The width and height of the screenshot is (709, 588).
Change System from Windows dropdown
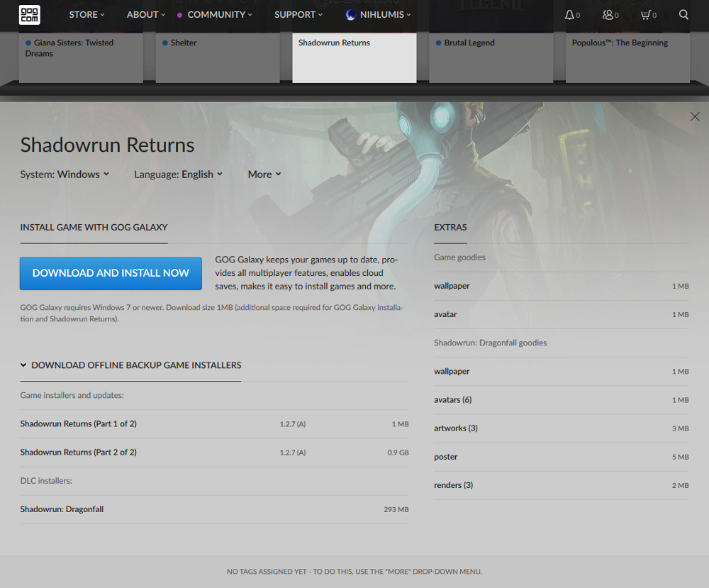(x=65, y=174)
